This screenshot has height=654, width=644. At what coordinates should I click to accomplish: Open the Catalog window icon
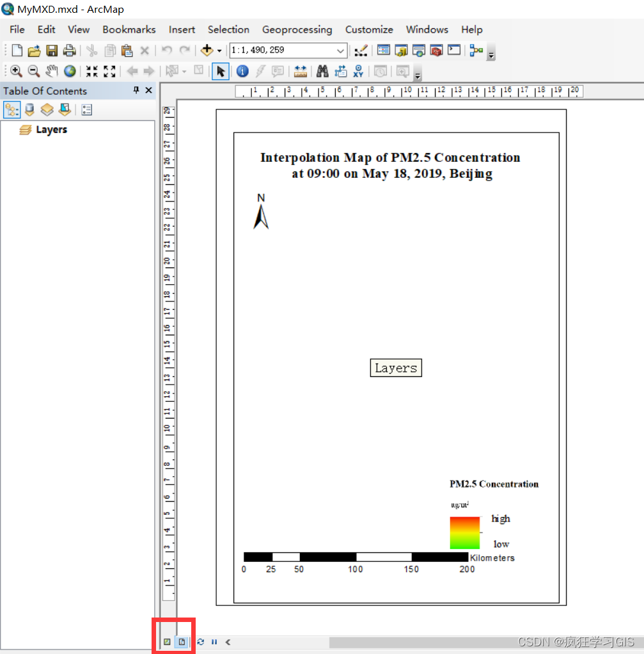tap(401, 51)
